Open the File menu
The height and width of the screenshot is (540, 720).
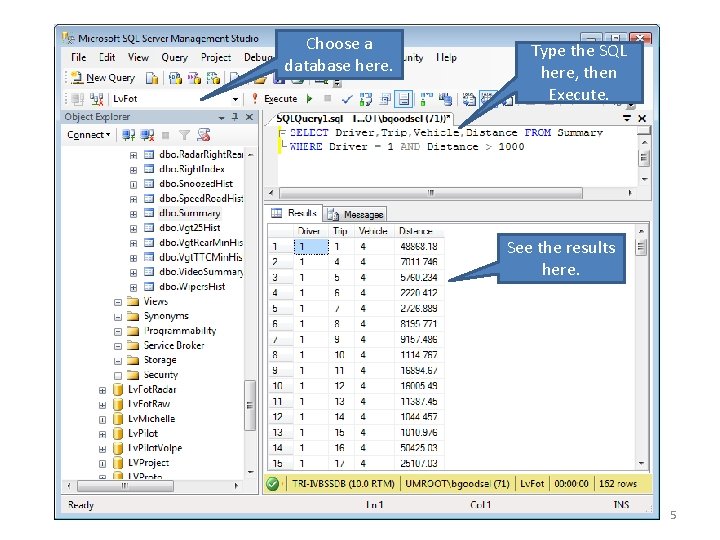click(x=79, y=57)
